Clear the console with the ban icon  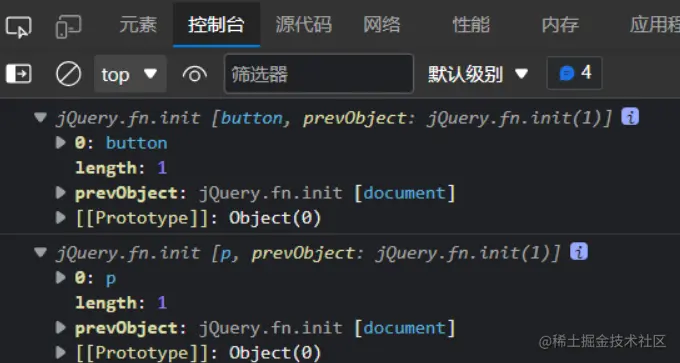pos(69,74)
